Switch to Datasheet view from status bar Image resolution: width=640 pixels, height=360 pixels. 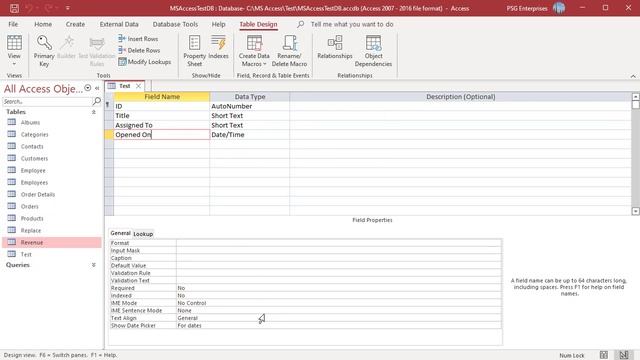coord(604,355)
